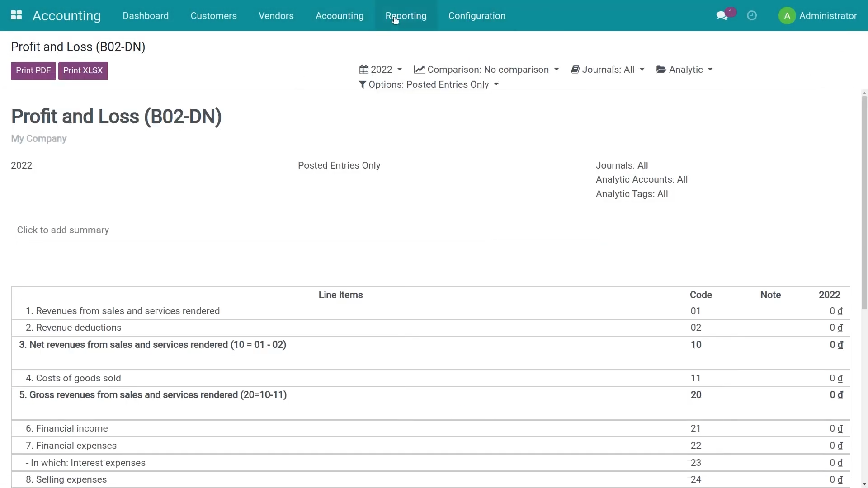
Task: Open the apps grid menu icon
Action: 16,15
